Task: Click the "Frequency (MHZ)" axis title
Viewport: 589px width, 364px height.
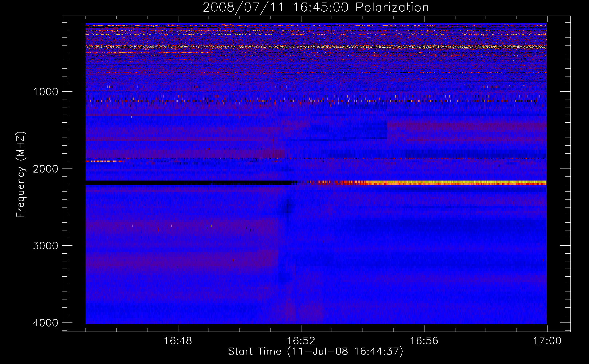Action: (21, 175)
